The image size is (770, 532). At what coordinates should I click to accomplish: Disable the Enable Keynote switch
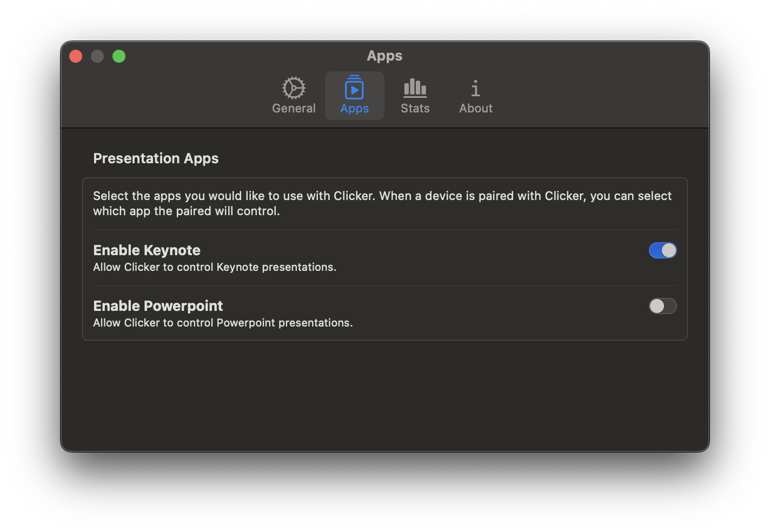pyautogui.click(x=662, y=250)
